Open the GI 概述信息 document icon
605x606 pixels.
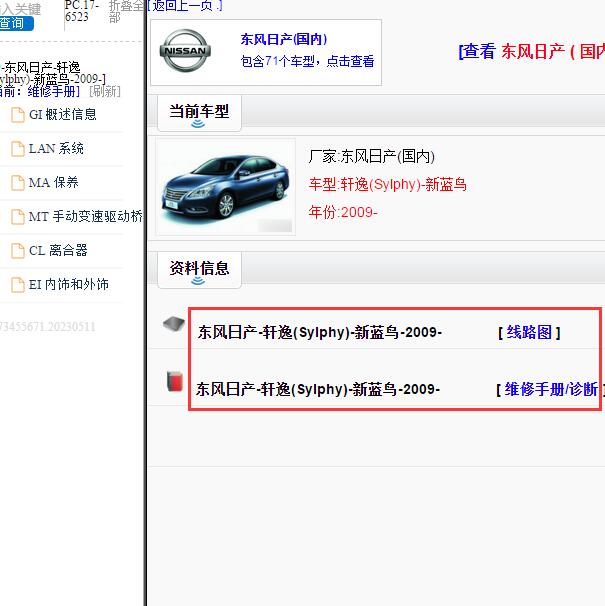point(17,115)
